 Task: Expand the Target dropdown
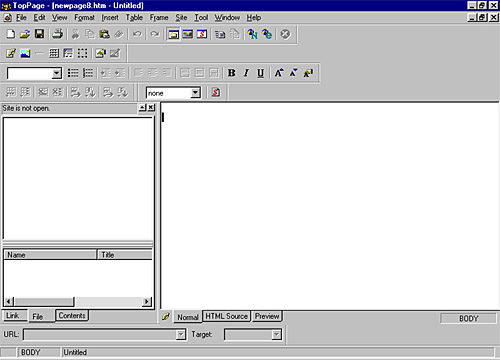276,334
